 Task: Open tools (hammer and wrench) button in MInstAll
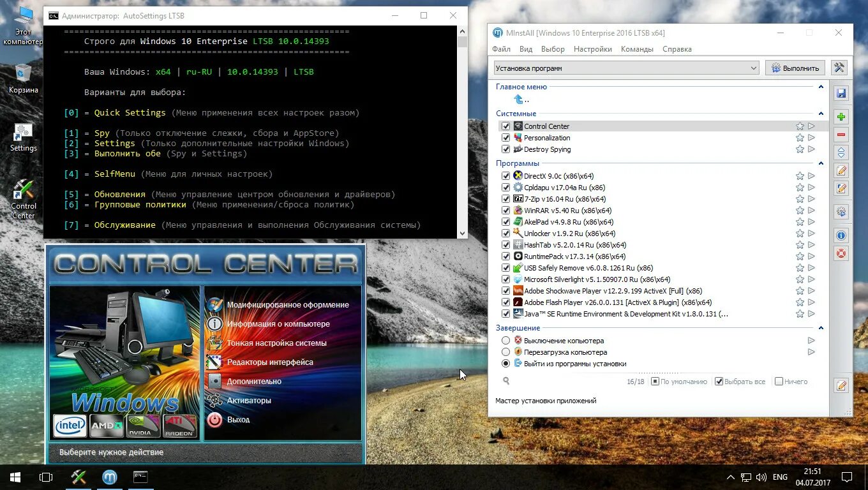coord(839,68)
